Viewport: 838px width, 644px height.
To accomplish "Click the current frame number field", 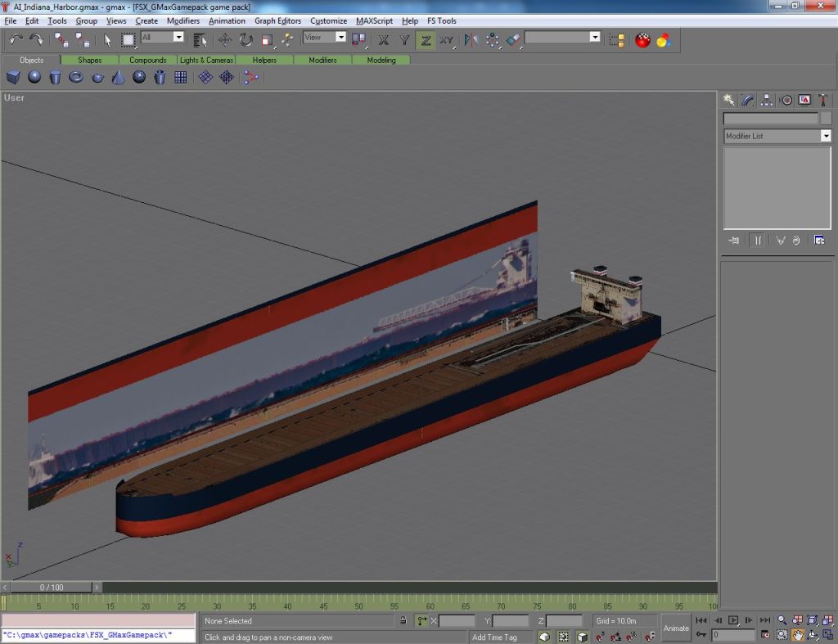I will click(x=733, y=635).
